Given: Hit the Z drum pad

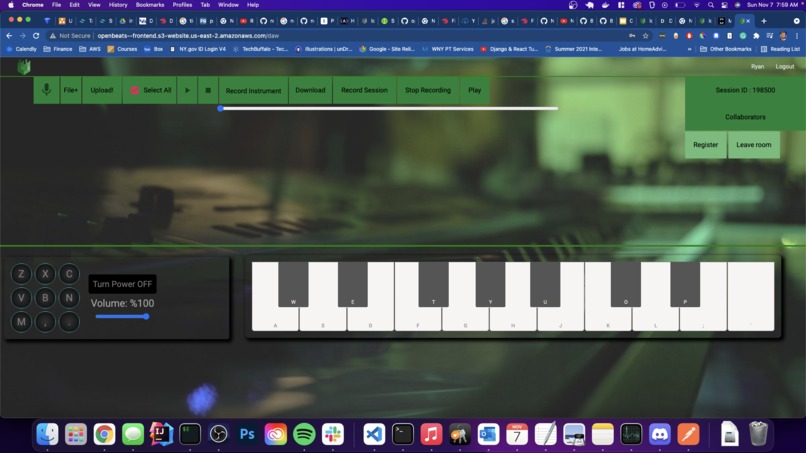Looking at the screenshot, I should pos(21,274).
